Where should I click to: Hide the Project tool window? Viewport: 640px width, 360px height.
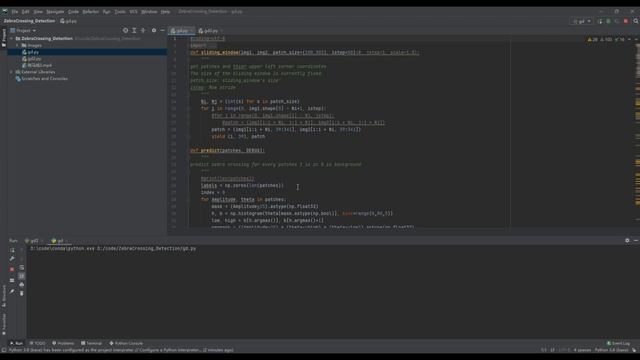162,31
